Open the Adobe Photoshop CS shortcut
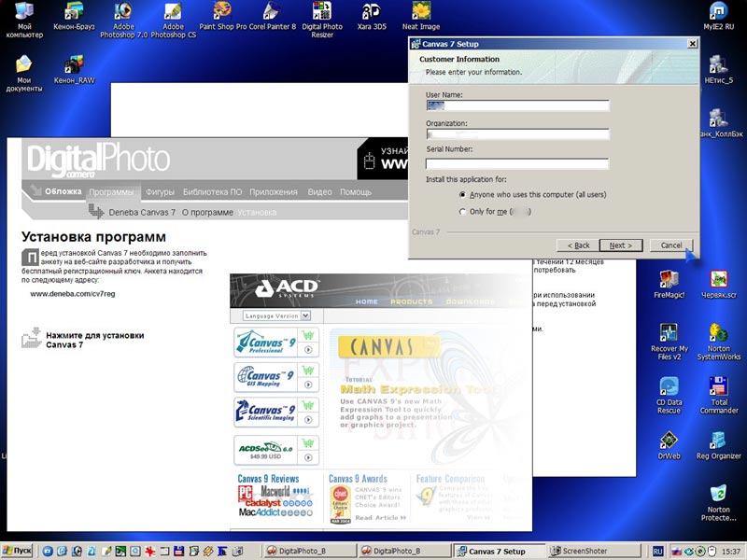The height and width of the screenshot is (560, 747). 174,20
